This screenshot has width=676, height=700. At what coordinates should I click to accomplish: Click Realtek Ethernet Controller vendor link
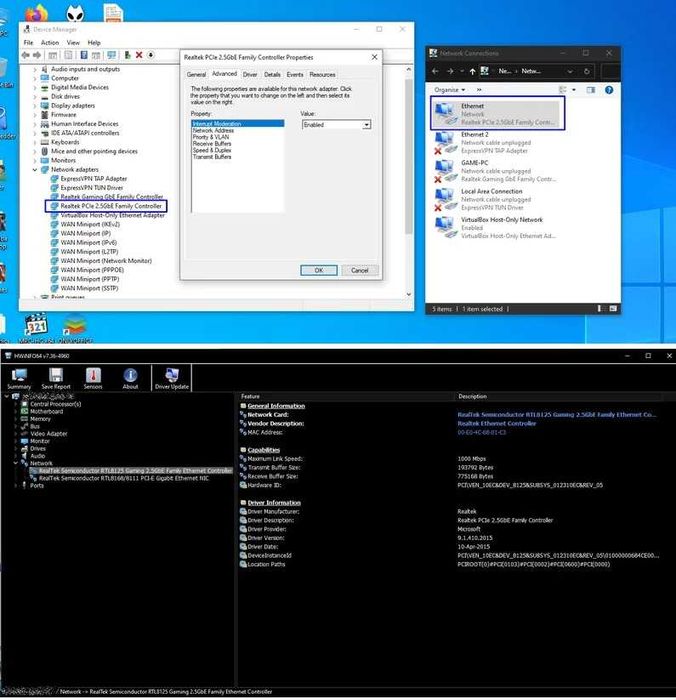[x=497, y=424]
